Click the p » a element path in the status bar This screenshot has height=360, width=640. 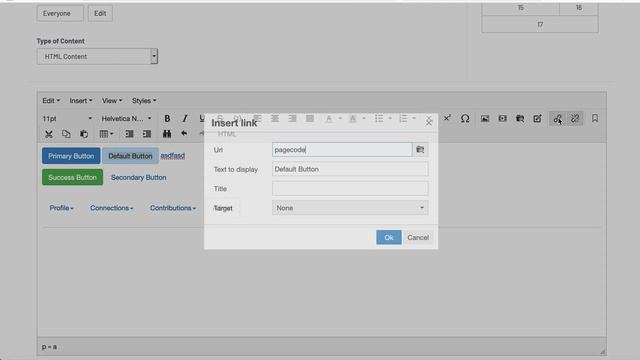coord(49,347)
